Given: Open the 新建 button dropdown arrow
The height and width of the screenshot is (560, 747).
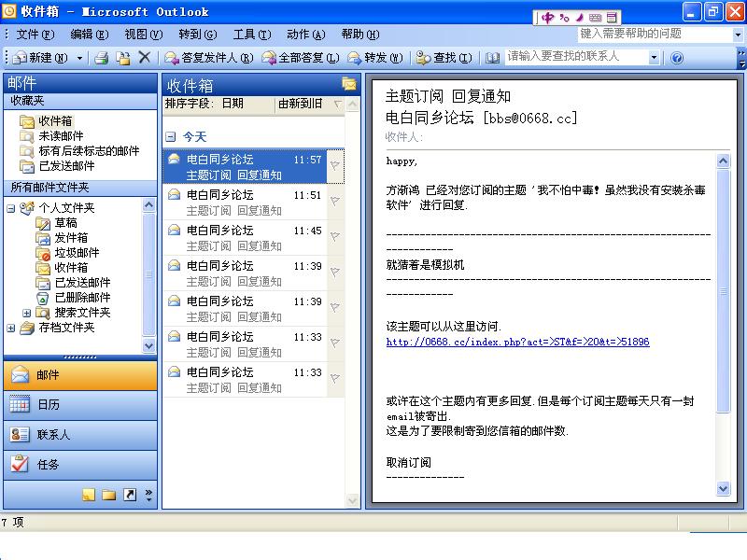Looking at the screenshot, I should pyautogui.click(x=79, y=58).
